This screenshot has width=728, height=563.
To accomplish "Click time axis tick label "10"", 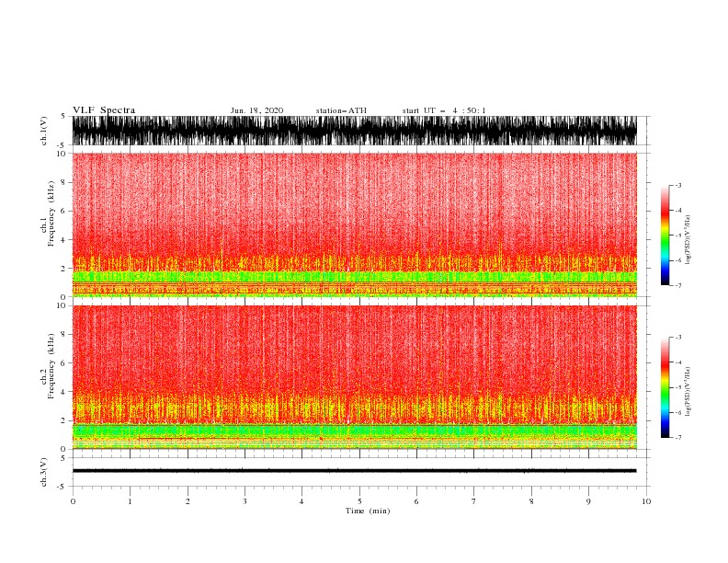I will pyautogui.click(x=646, y=501).
